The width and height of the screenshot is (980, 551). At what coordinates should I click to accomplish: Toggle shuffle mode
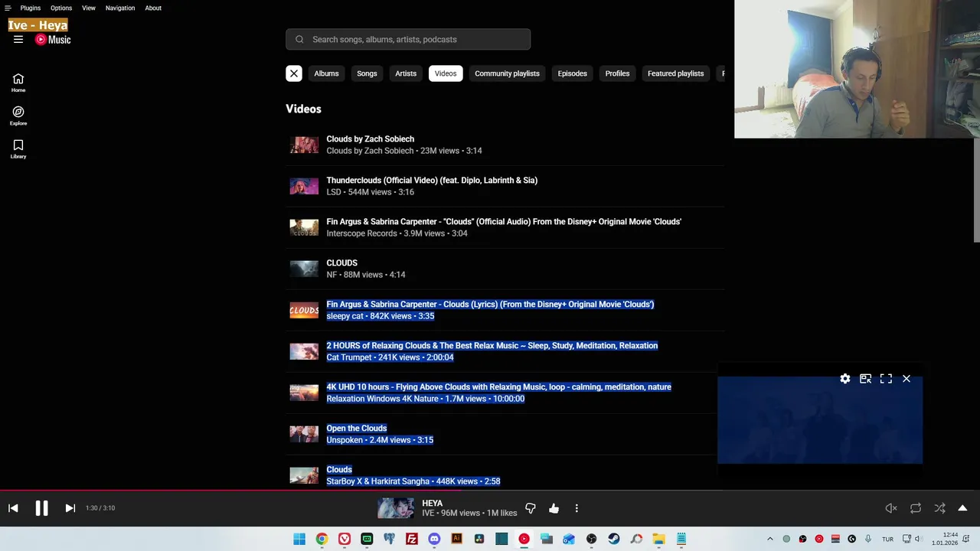coord(939,508)
